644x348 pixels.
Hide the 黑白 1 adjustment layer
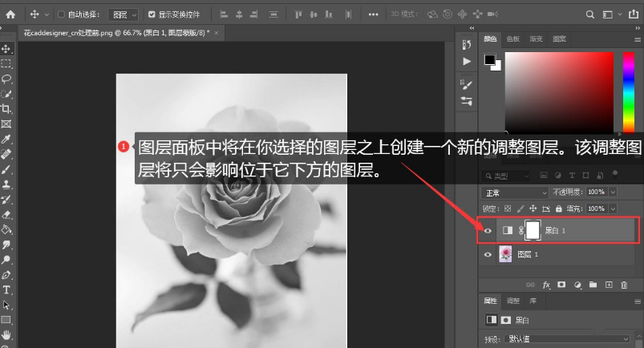coord(488,231)
